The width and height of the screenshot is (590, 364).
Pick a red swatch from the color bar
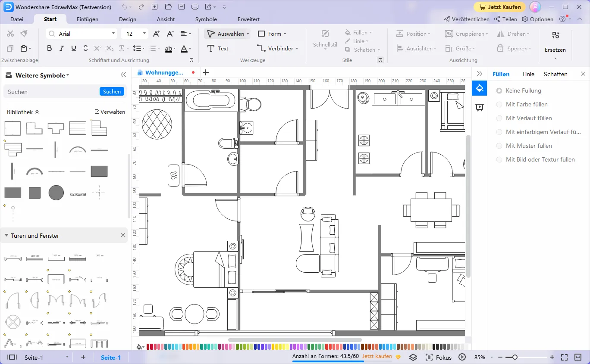(149, 346)
